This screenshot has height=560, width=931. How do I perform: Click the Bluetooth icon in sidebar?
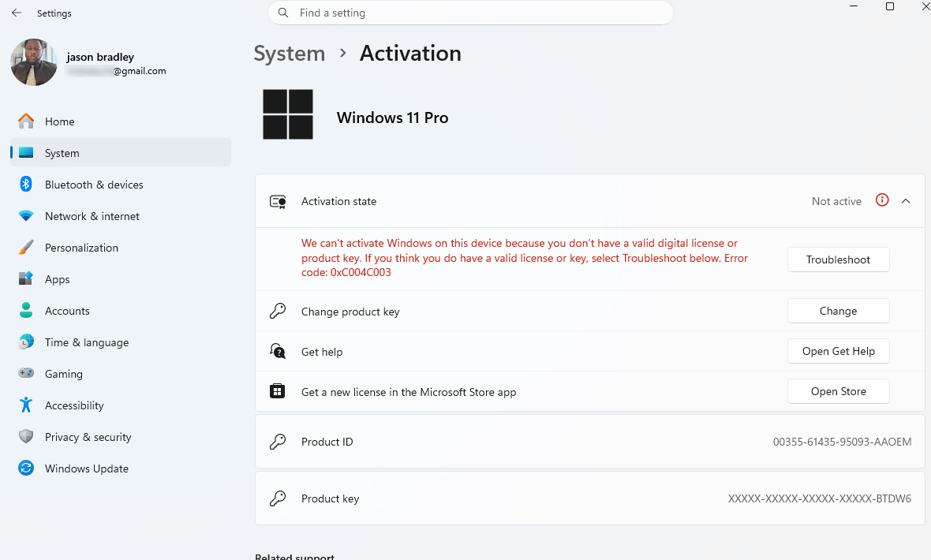click(26, 184)
